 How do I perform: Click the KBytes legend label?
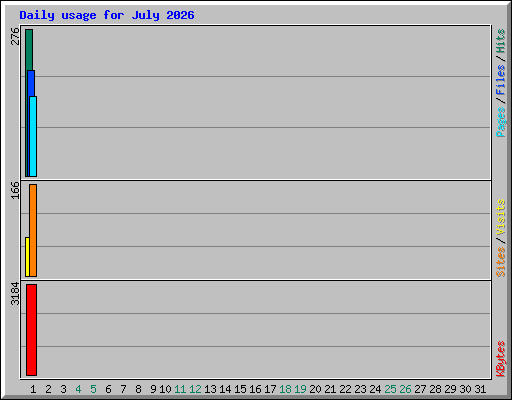(x=501, y=359)
